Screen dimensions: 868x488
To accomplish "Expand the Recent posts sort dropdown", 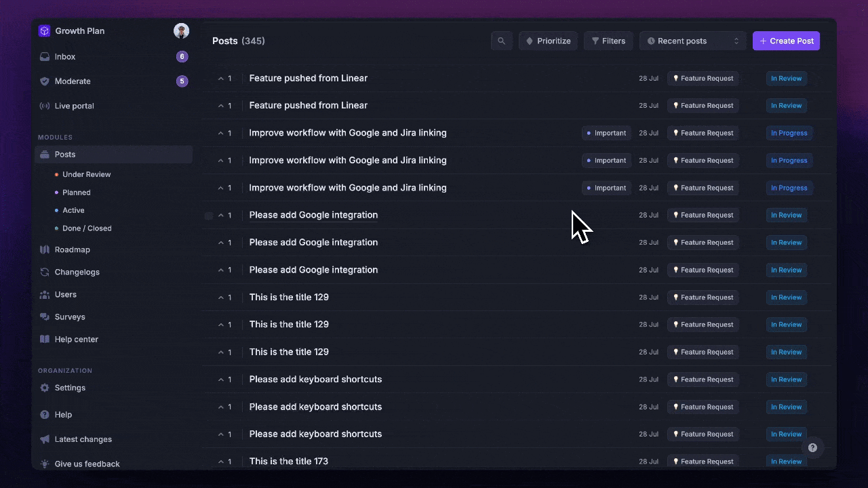I will tap(693, 41).
